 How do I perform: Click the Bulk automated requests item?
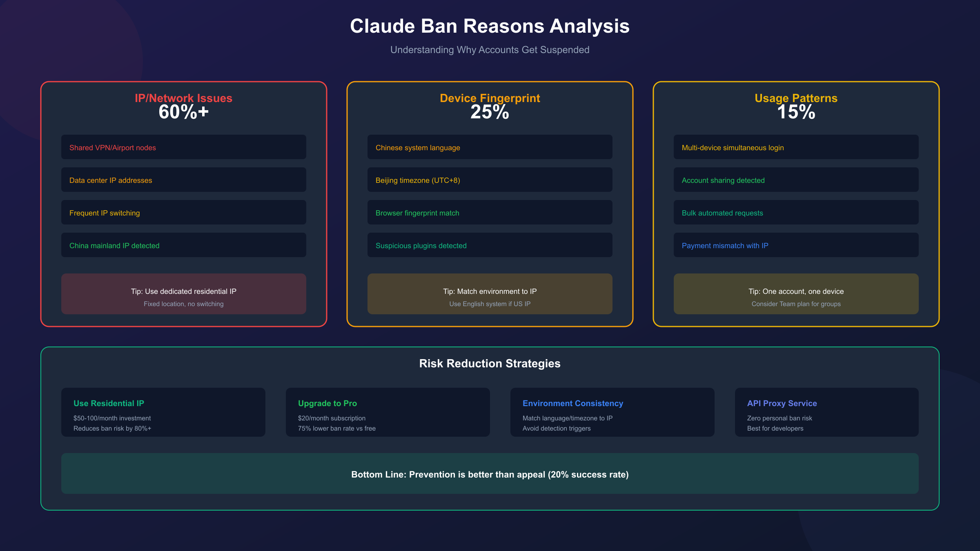[796, 213]
